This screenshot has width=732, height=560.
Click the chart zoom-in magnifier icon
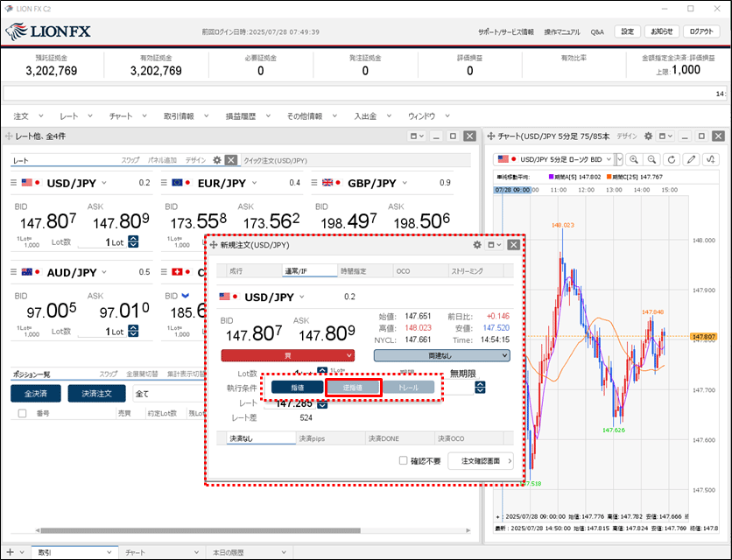pyautogui.click(x=633, y=159)
